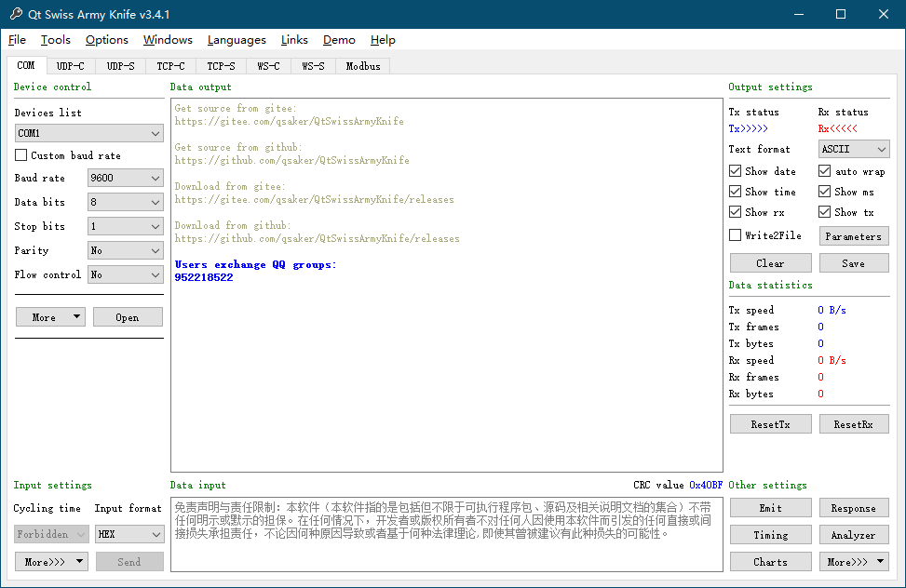Screen dimensions: 906x588
Task: Select the COM tab
Action: pyautogui.click(x=26, y=65)
